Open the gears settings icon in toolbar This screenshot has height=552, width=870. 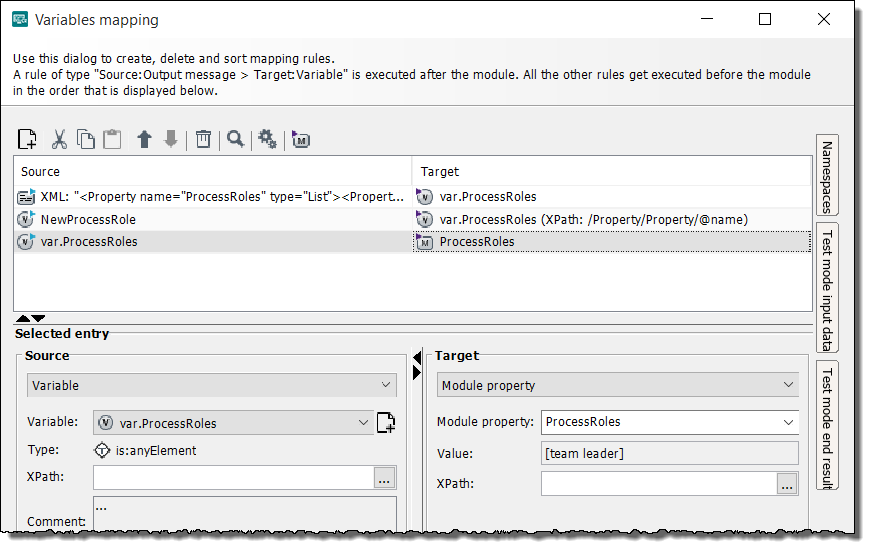point(267,139)
